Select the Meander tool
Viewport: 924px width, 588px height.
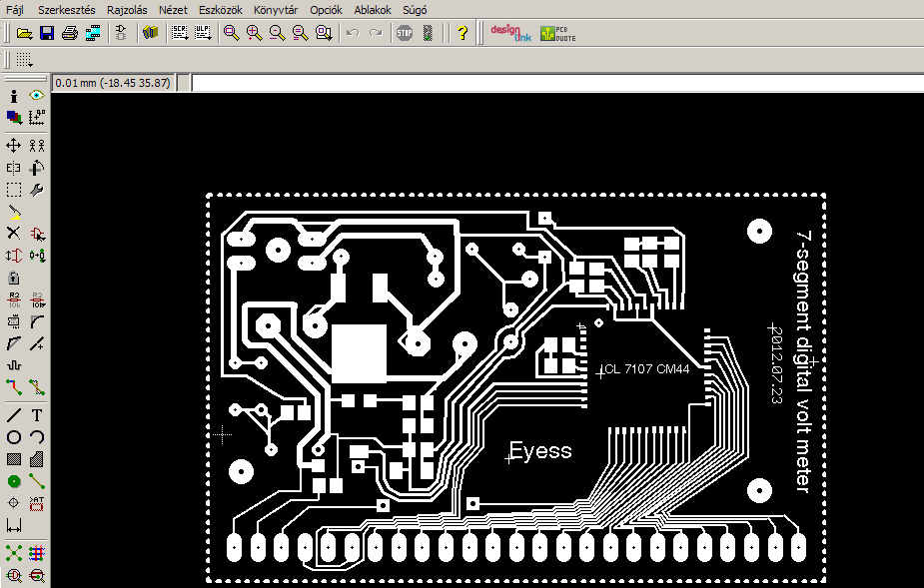tap(14, 365)
